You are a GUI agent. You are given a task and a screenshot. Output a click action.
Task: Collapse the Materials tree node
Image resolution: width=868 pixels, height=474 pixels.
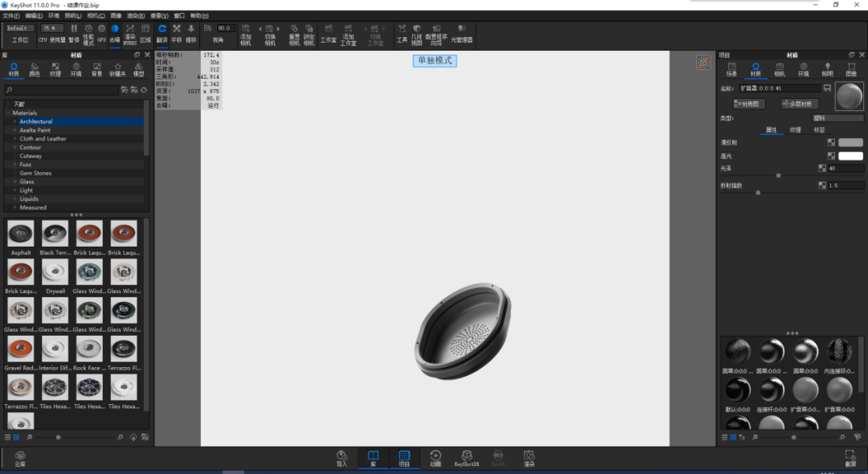pos(8,112)
